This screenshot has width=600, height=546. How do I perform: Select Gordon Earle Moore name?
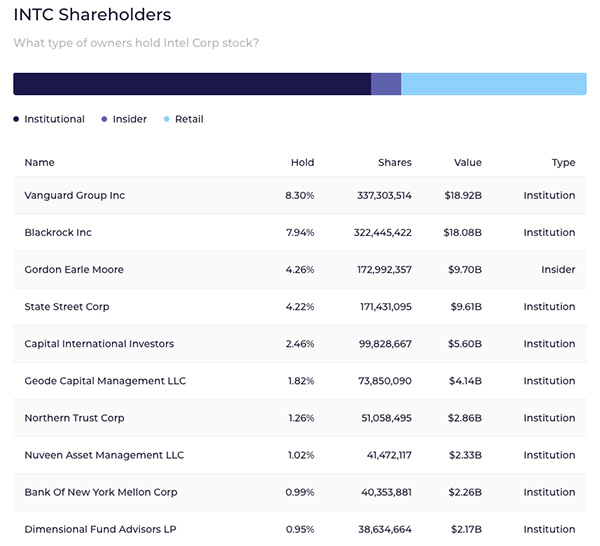pyautogui.click(x=74, y=269)
